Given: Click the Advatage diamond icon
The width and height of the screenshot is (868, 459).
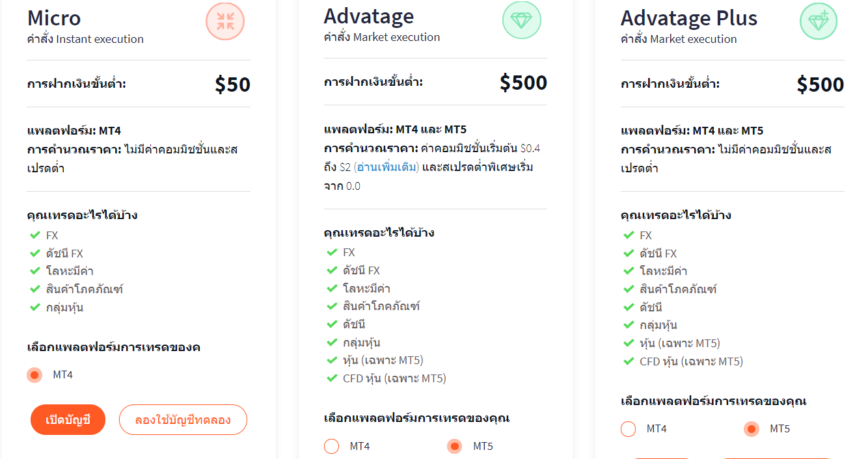Looking at the screenshot, I should [521, 20].
